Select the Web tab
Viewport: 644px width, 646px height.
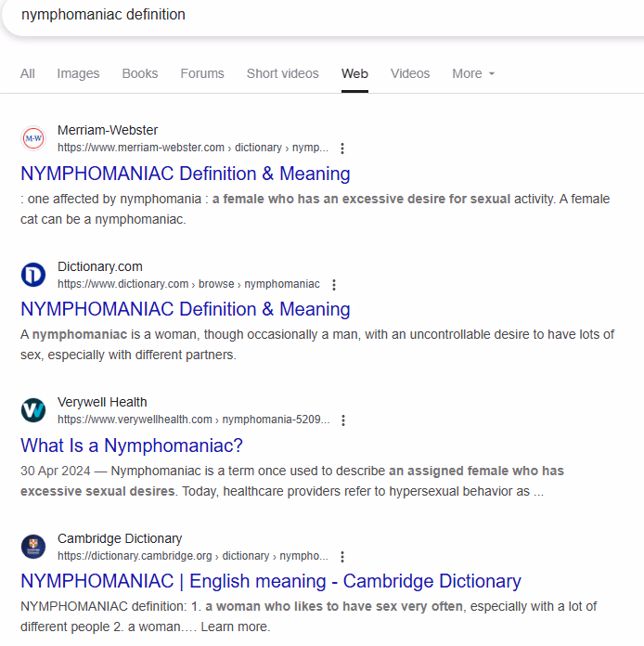pyautogui.click(x=354, y=73)
